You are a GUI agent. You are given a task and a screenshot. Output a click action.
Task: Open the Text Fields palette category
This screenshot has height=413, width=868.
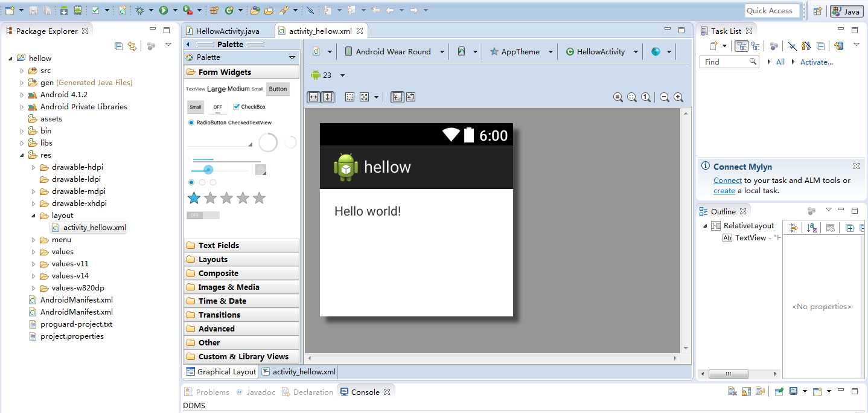click(241, 246)
